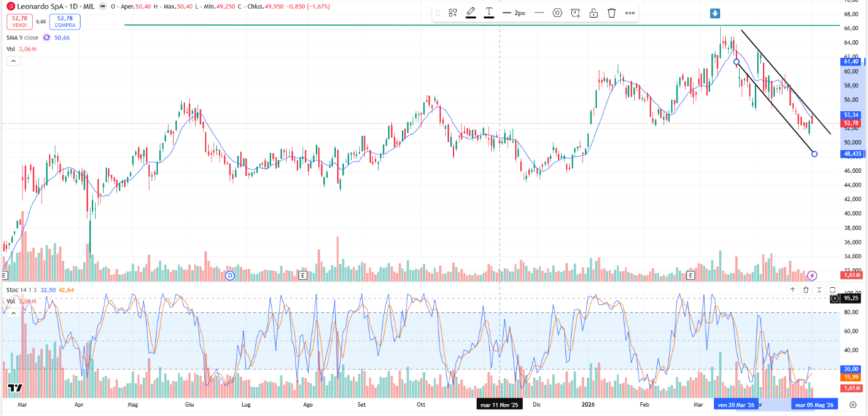Click the earnings E marker near March 2026
The height and width of the screenshot is (416, 868).
click(691, 275)
